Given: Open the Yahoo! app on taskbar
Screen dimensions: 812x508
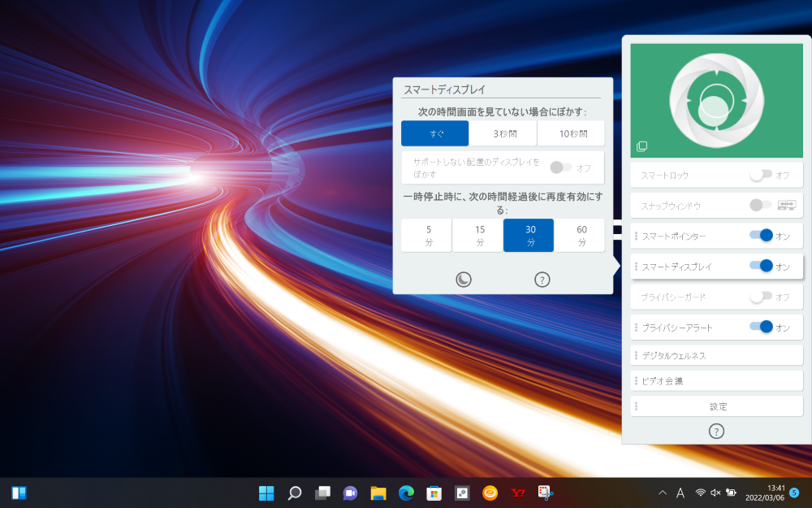Looking at the screenshot, I should pyautogui.click(x=517, y=493).
